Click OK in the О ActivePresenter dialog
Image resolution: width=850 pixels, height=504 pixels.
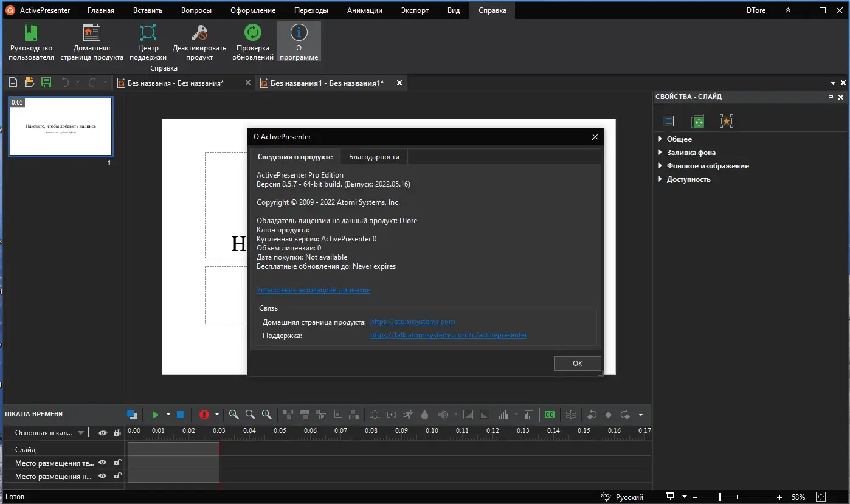coord(576,363)
